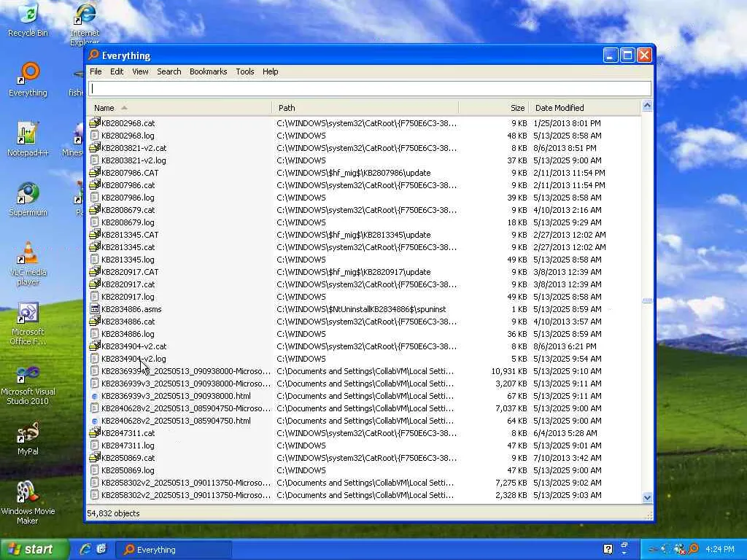Click the vertical scrollbar thumb
This screenshot has height=560, width=747.
[x=647, y=300]
